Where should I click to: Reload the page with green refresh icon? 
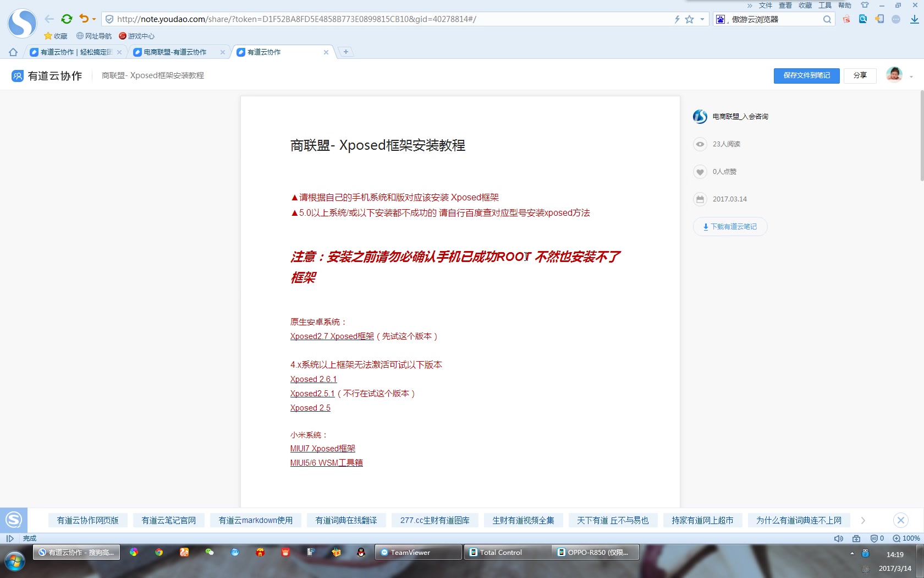click(x=67, y=19)
